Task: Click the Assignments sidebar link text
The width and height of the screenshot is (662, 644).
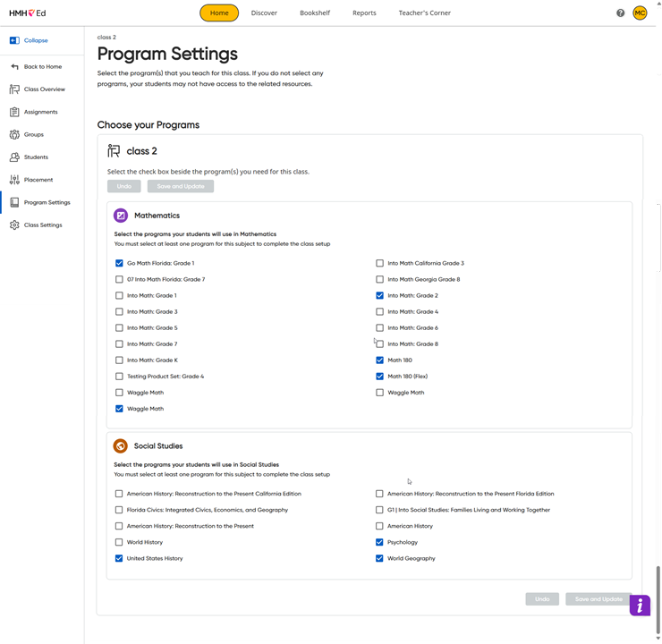Action: (x=40, y=112)
